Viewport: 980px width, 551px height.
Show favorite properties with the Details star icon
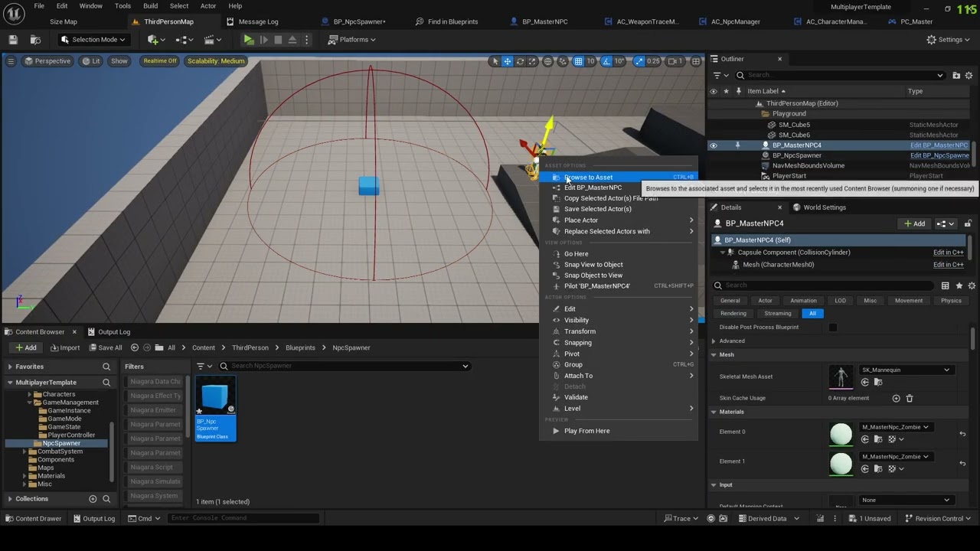click(x=959, y=285)
